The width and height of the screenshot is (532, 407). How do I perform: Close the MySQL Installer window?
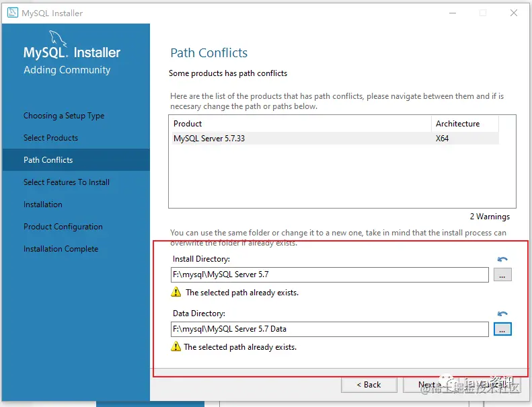(514, 13)
